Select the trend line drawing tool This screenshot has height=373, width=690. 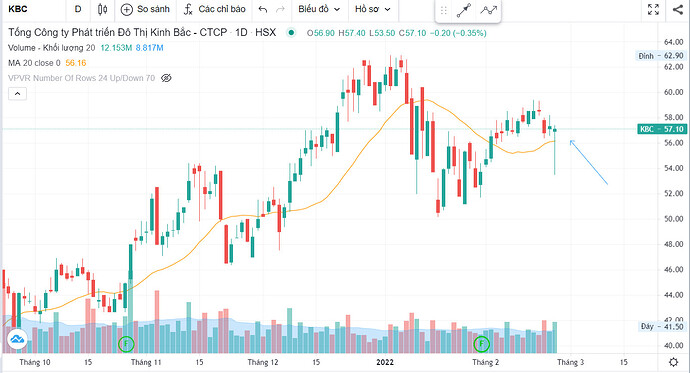464,10
